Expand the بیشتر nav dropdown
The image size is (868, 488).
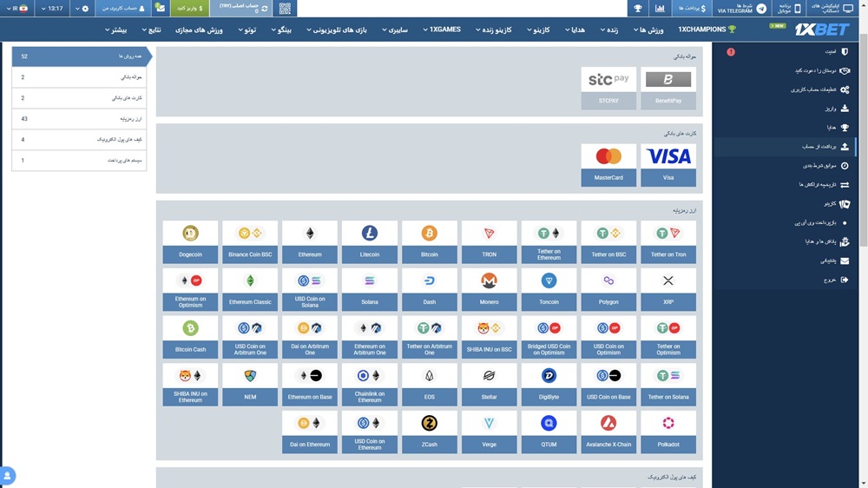(x=115, y=30)
